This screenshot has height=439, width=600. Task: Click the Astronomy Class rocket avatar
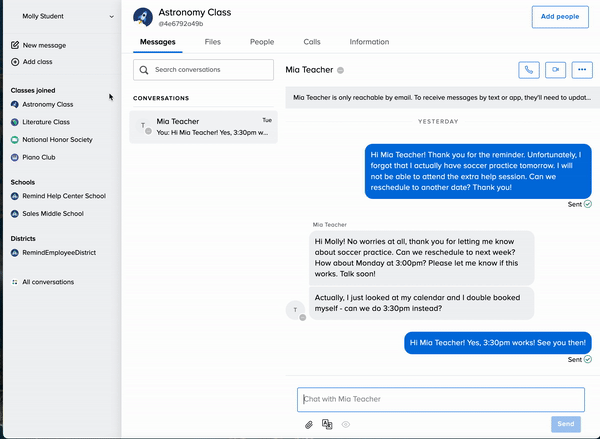point(142,17)
